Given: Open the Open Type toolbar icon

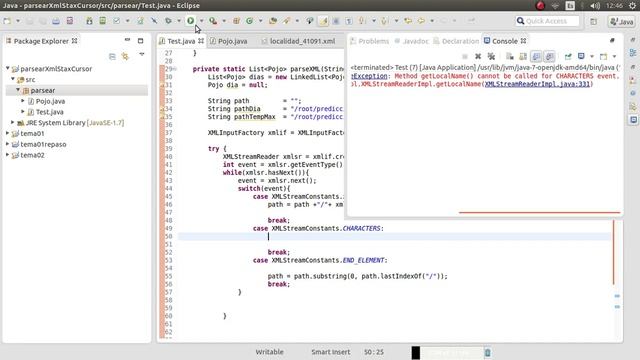Looking at the screenshot, I should tap(273, 21).
